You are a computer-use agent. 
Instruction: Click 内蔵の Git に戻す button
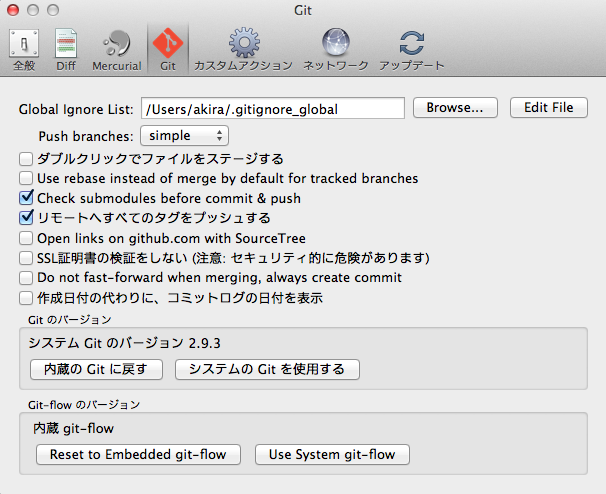coord(96,369)
